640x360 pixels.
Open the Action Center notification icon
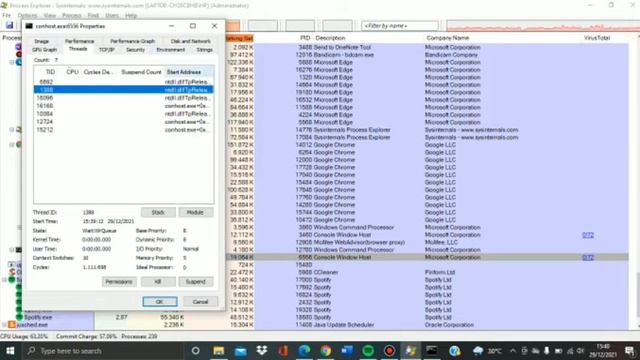pos(630,351)
